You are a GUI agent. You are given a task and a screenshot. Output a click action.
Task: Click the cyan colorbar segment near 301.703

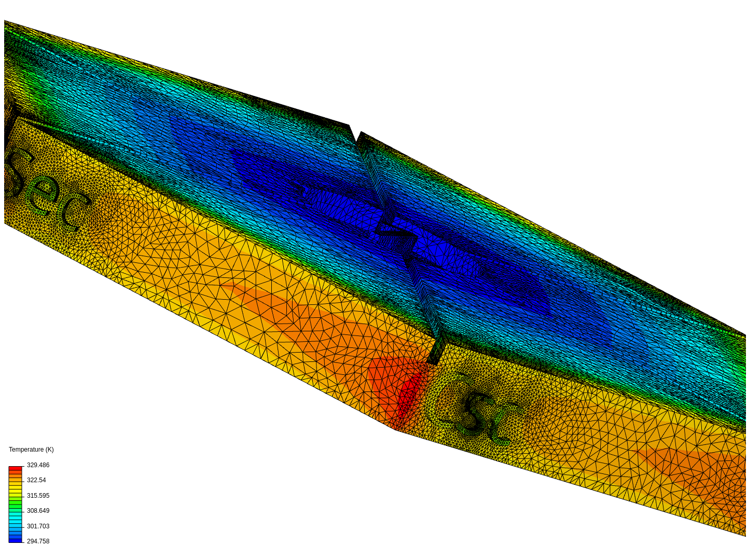click(x=16, y=525)
